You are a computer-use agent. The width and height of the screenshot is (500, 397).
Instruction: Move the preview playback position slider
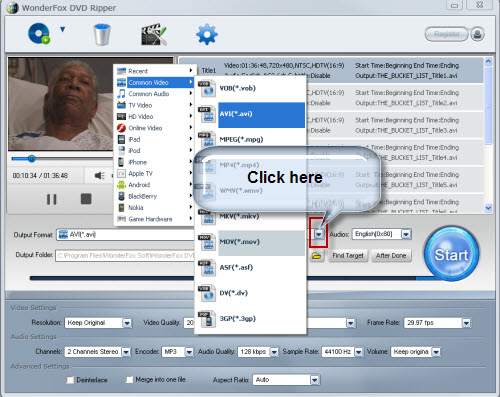[31, 159]
